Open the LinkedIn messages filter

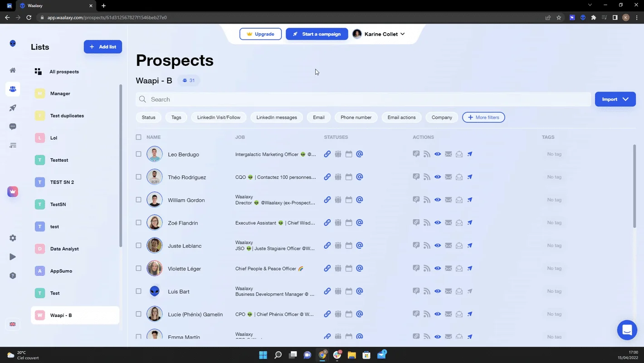point(277,118)
